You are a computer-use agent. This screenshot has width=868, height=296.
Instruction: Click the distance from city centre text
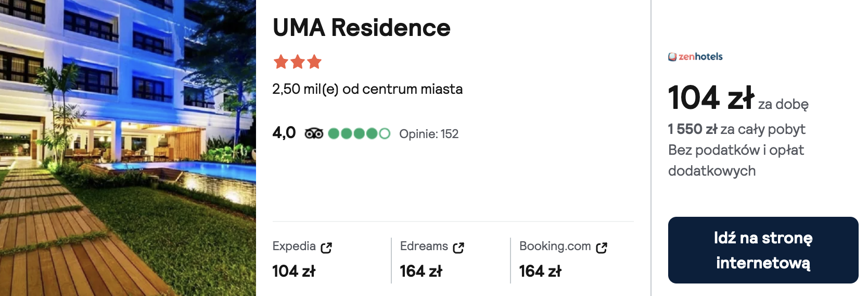coord(367,89)
